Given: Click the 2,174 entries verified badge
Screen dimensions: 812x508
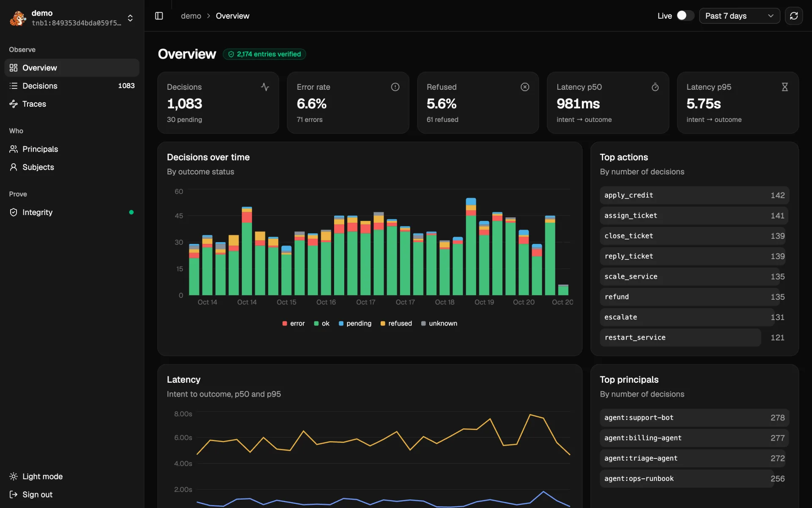Looking at the screenshot, I should [x=264, y=54].
